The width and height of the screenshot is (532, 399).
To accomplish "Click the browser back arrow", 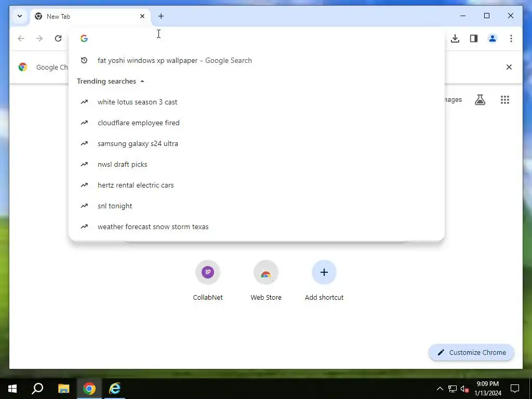I will click(x=21, y=38).
